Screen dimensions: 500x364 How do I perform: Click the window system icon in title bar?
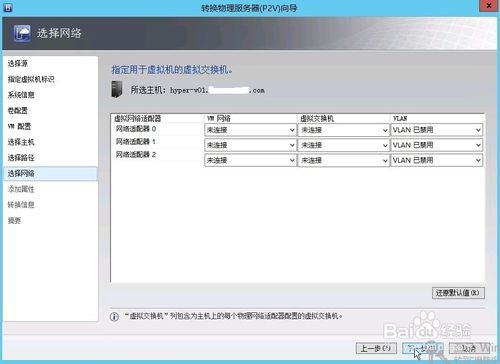pos(7,7)
